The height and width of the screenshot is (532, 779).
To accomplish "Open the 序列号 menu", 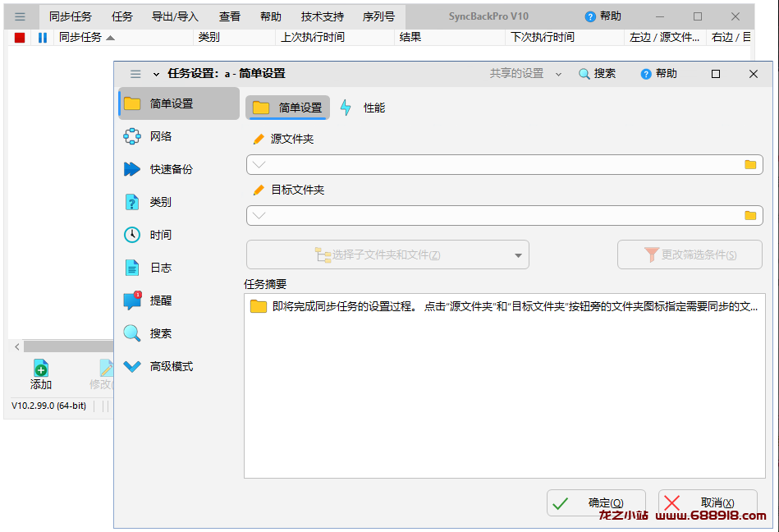I will tap(378, 16).
